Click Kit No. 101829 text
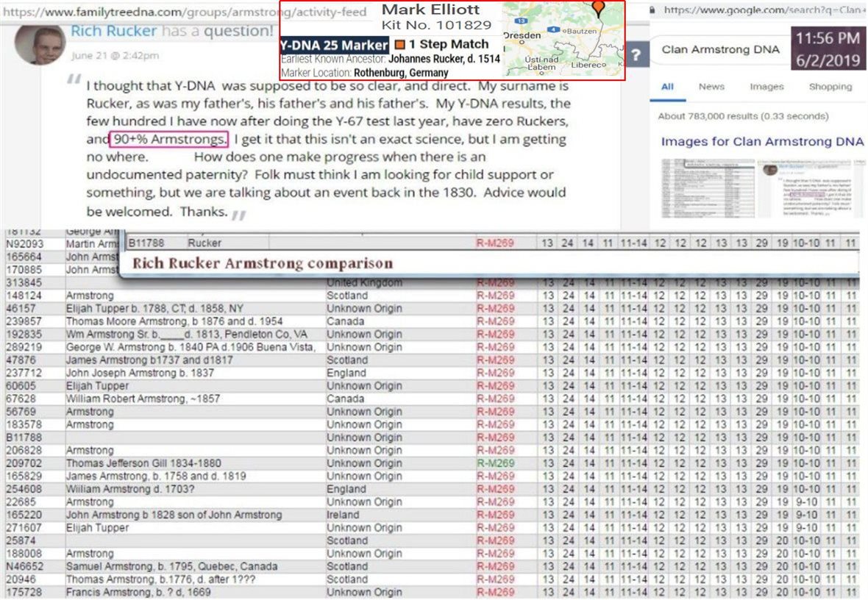The width and height of the screenshot is (868, 600). pos(436,25)
